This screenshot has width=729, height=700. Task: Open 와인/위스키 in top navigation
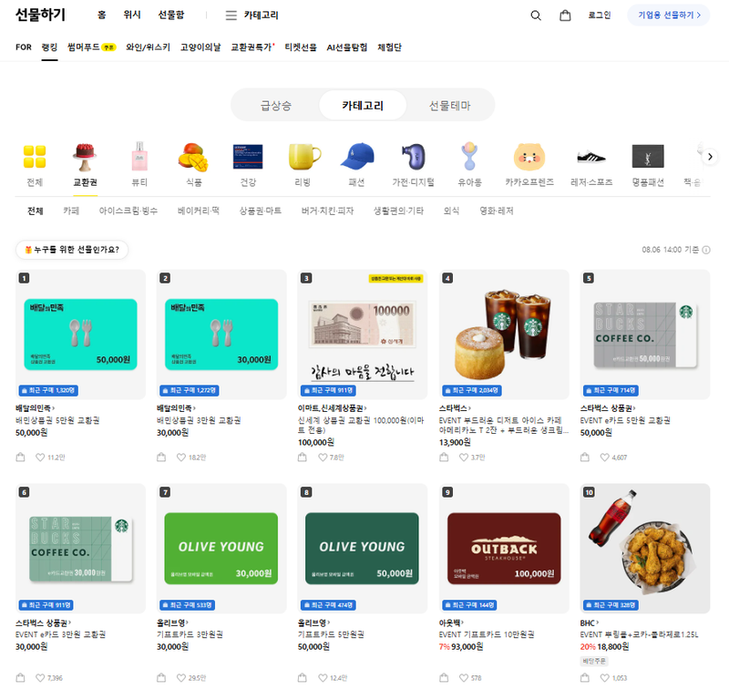[x=148, y=47]
